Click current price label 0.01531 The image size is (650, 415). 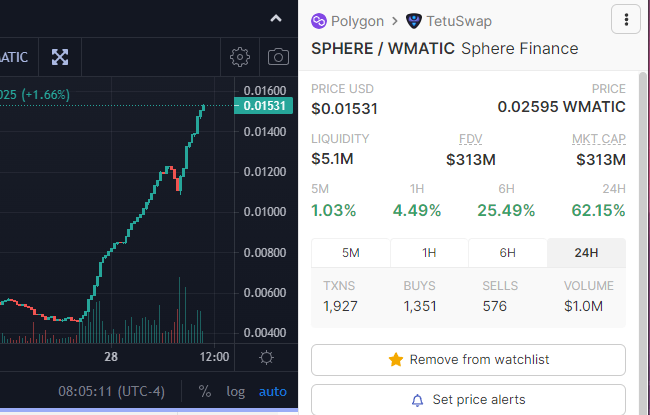tap(264, 105)
